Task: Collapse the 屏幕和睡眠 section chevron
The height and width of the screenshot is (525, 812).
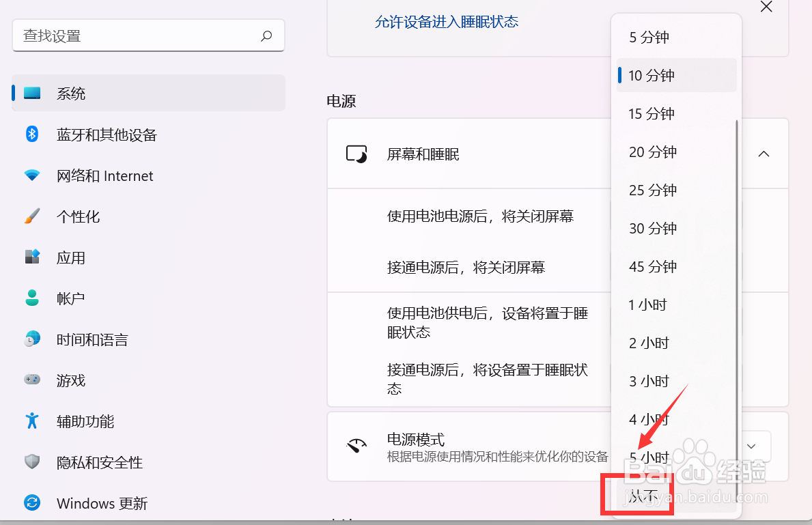Action: click(764, 154)
